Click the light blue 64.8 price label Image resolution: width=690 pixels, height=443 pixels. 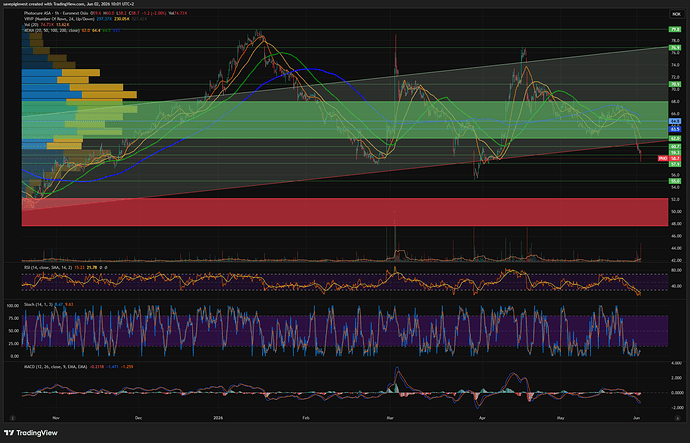coord(675,121)
